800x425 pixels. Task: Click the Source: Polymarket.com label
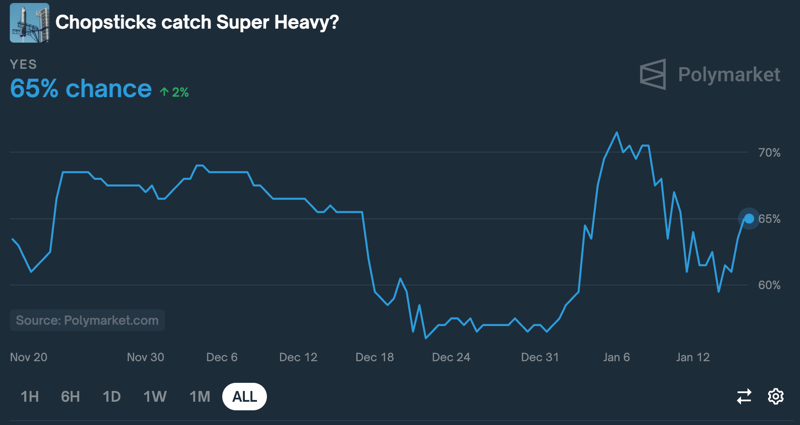(x=87, y=321)
